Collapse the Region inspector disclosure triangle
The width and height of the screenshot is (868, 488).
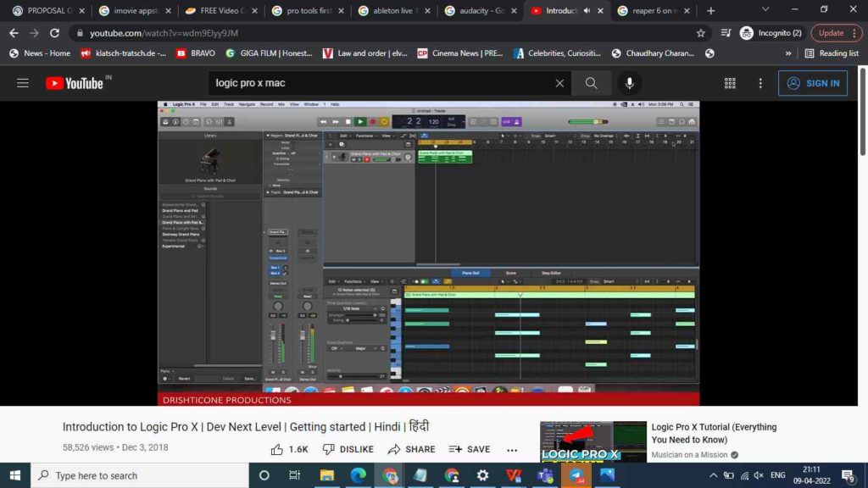(x=268, y=136)
